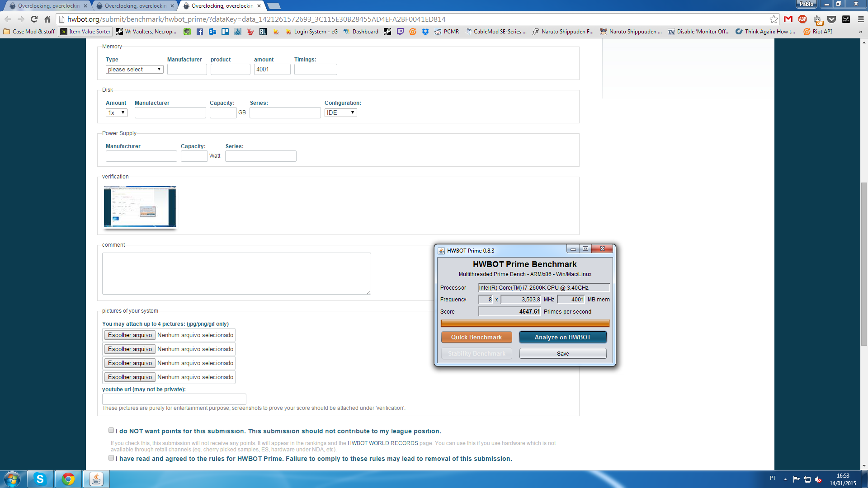Bookmark this page with the star icon
This screenshot has width=868, height=488.
(x=774, y=19)
